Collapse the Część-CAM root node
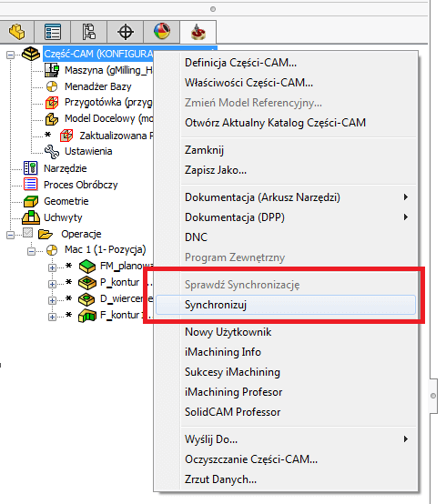 pos(11,55)
